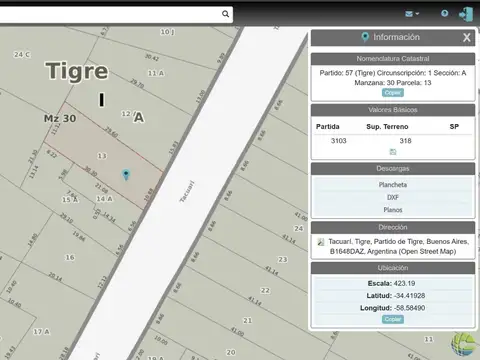Select parcel 10 J on map
This screenshot has width=480, height=360.
[167, 32]
